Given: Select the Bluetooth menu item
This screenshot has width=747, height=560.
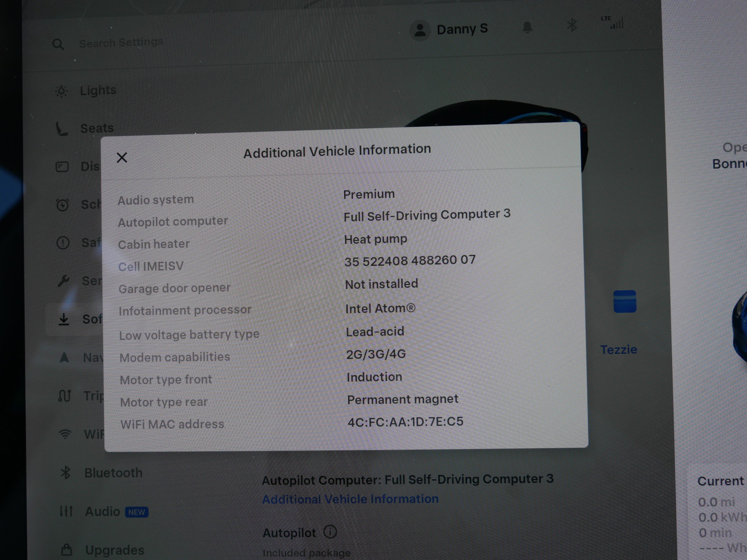Looking at the screenshot, I should pos(113,473).
